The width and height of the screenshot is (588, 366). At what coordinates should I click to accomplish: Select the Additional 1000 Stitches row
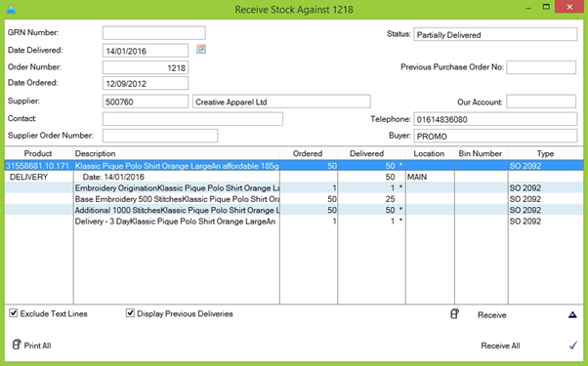pyautogui.click(x=294, y=210)
